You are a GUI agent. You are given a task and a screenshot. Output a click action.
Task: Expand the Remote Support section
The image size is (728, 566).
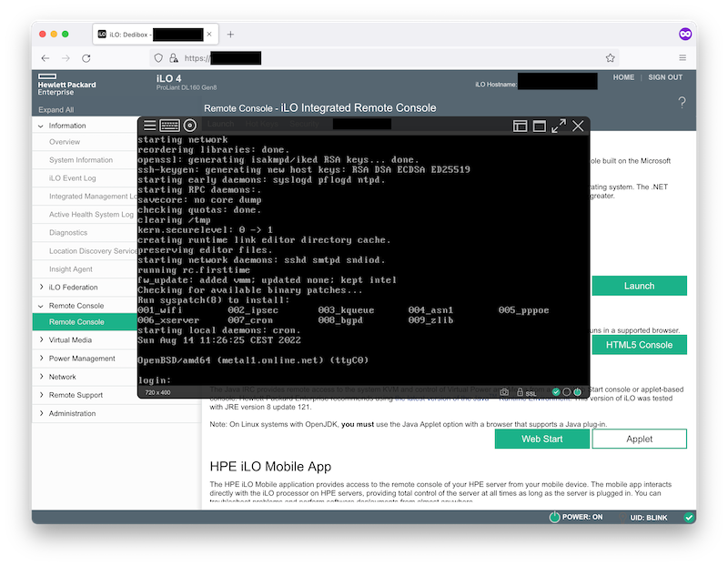pyautogui.click(x=41, y=395)
